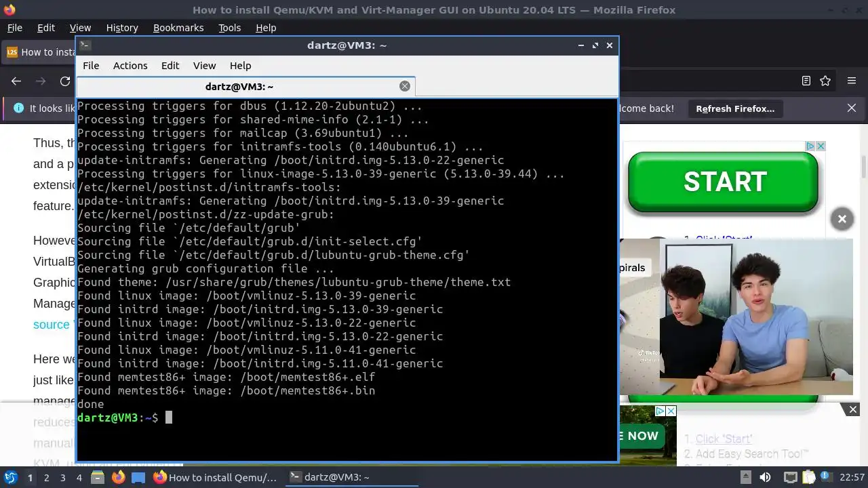Dismiss the Firefox notification bar
This screenshot has width=868, height=488.
pos(852,108)
